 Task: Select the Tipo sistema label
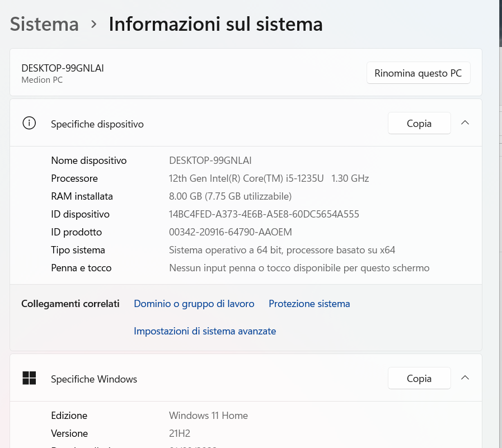coord(78,250)
